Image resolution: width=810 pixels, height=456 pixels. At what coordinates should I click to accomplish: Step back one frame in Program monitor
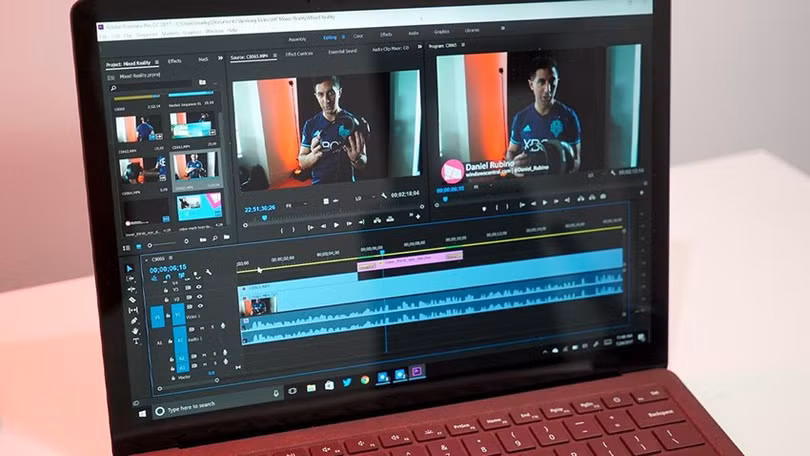pos(533,204)
